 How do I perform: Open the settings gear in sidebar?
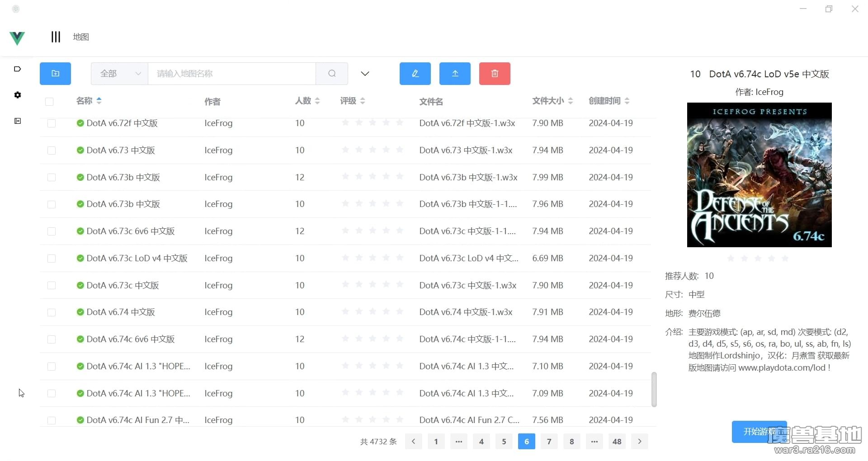click(18, 95)
